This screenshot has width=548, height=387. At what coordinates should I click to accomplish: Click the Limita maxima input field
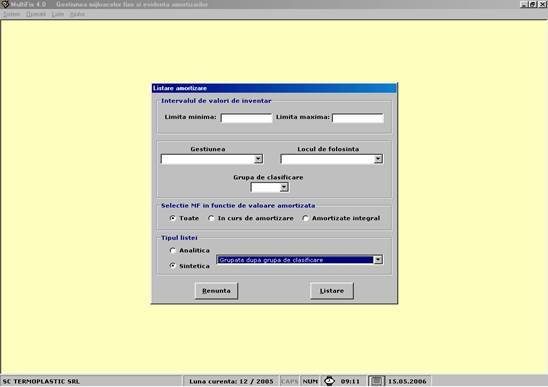tap(358, 118)
